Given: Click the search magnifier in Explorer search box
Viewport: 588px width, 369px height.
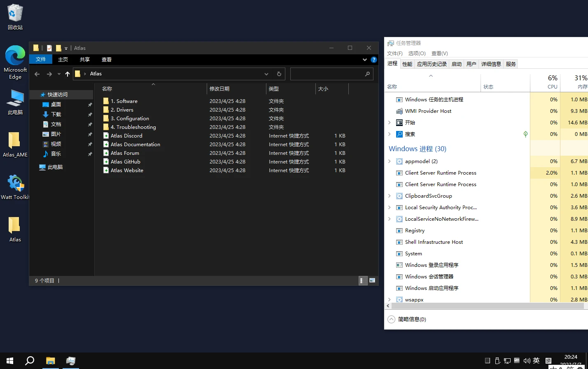Looking at the screenshot, I should pyautogui.click(x=367, y=74).
